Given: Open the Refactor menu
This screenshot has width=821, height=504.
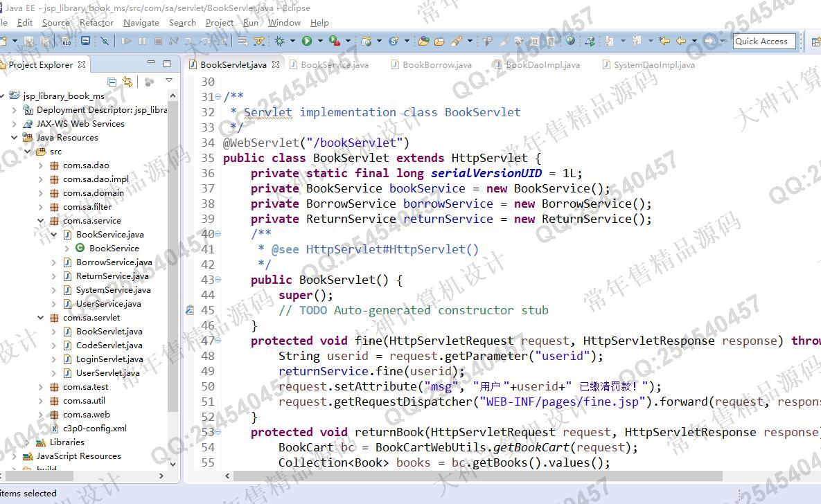Looking at the screenshot, I should pyautogui.click(x=96, y=23).
